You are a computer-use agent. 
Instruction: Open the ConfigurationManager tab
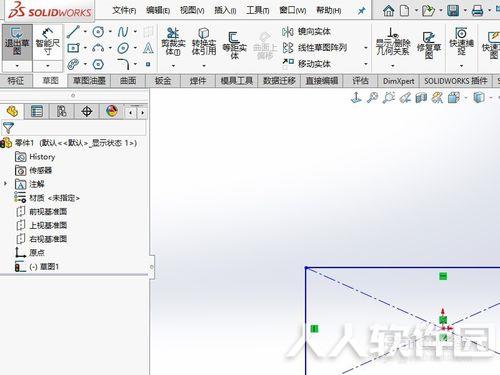coord(62,111)
